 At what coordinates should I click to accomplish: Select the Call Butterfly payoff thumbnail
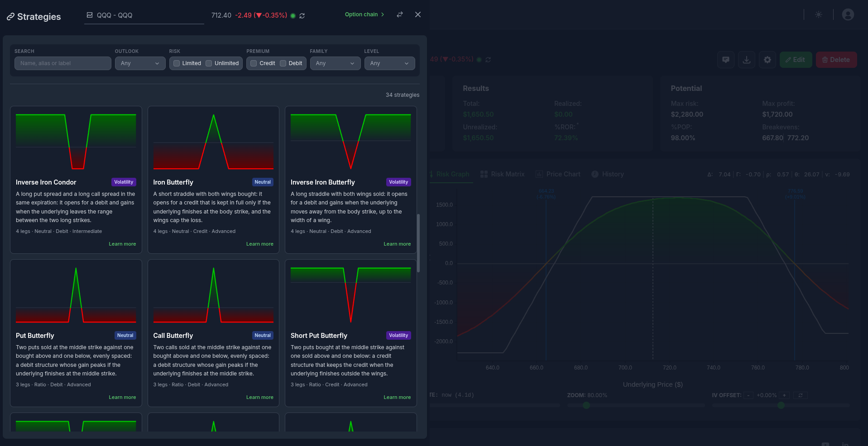[x=213, y=295]
